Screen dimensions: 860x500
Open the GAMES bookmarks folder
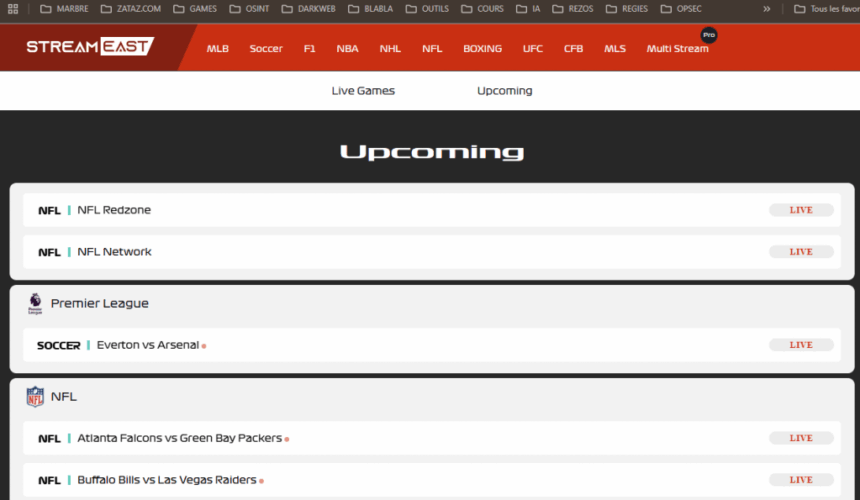(195, 9)
